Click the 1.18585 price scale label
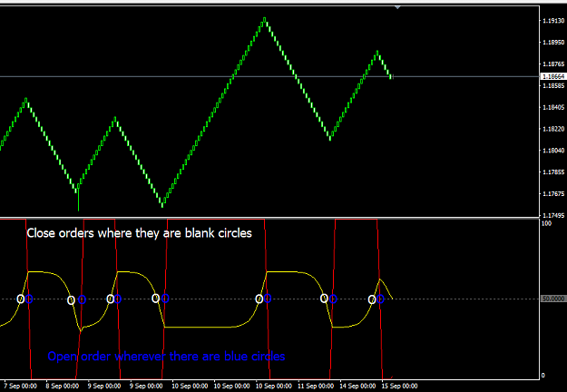The image size is (567, 392). coord(553,85)
